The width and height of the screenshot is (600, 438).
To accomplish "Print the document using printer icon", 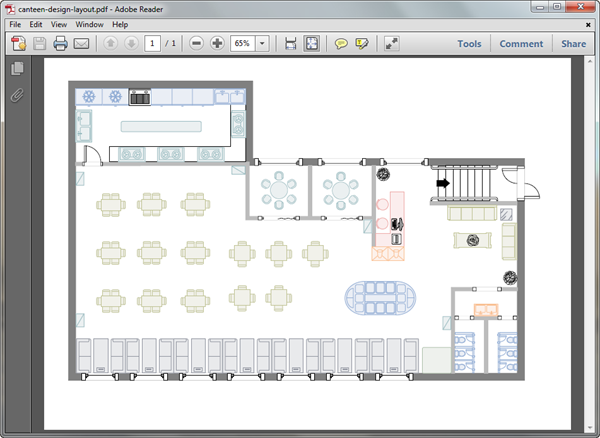I will (x=60, y=44).
